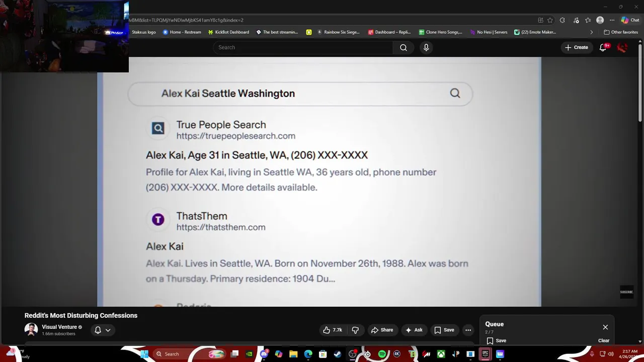
Task: Click the microphone icon in the system tray
Action: (x=592, y=354)
